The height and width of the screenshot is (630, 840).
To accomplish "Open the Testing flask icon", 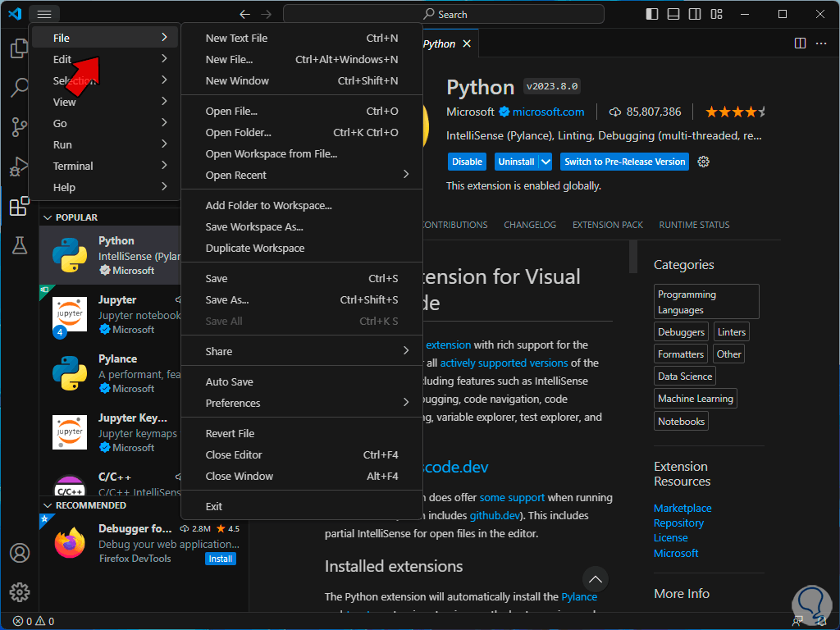I will (x=19, y=245).
